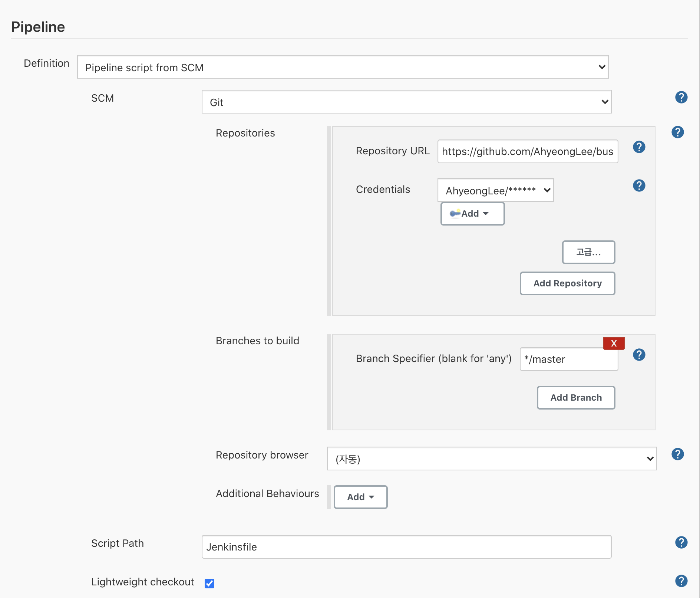This screenshot has height=598, width=700.
Task: Click the Add Branch button
Action: pos(576,397)
